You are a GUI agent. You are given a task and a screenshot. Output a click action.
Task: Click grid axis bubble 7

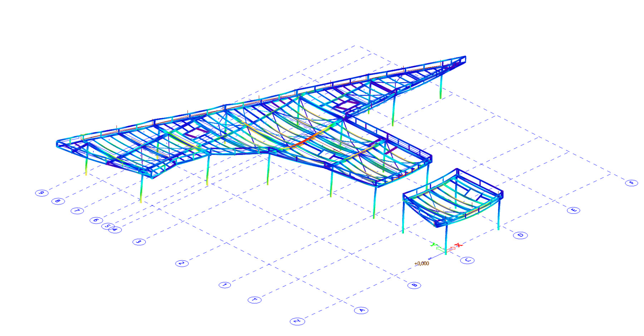point(77,211)
